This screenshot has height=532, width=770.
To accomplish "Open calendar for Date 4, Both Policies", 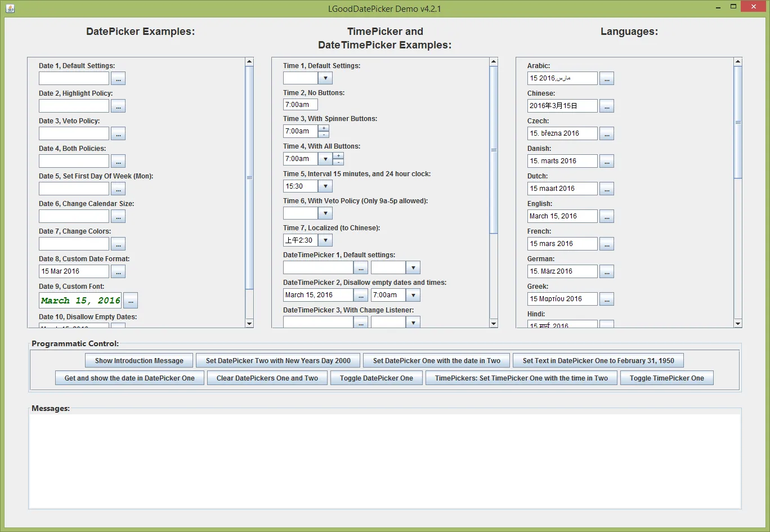I will 118,161.
